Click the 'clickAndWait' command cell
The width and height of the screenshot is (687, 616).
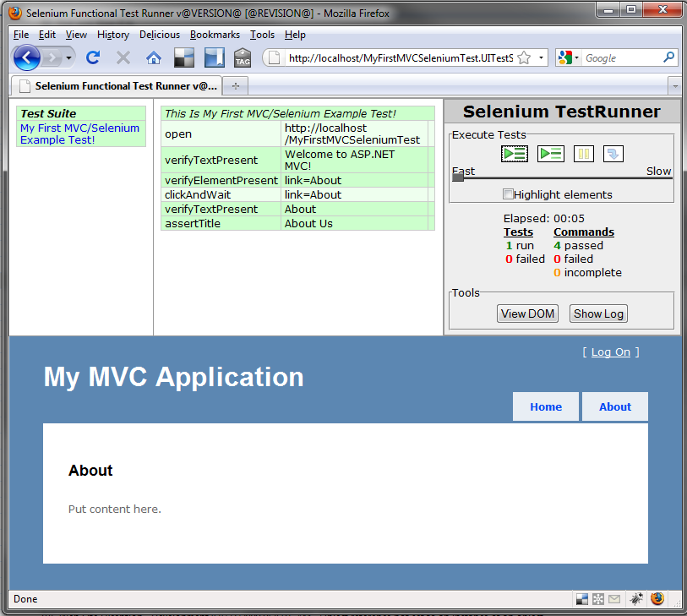coord(221,194)
